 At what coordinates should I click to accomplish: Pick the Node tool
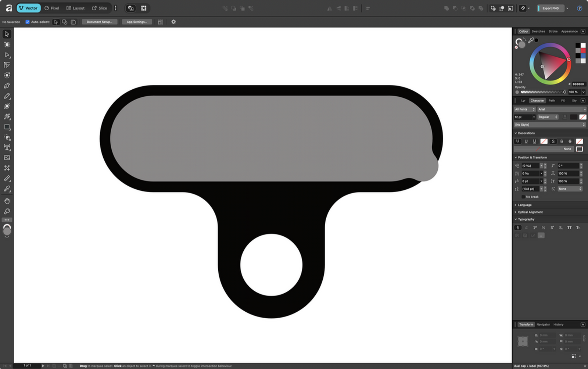coord(7,55)
